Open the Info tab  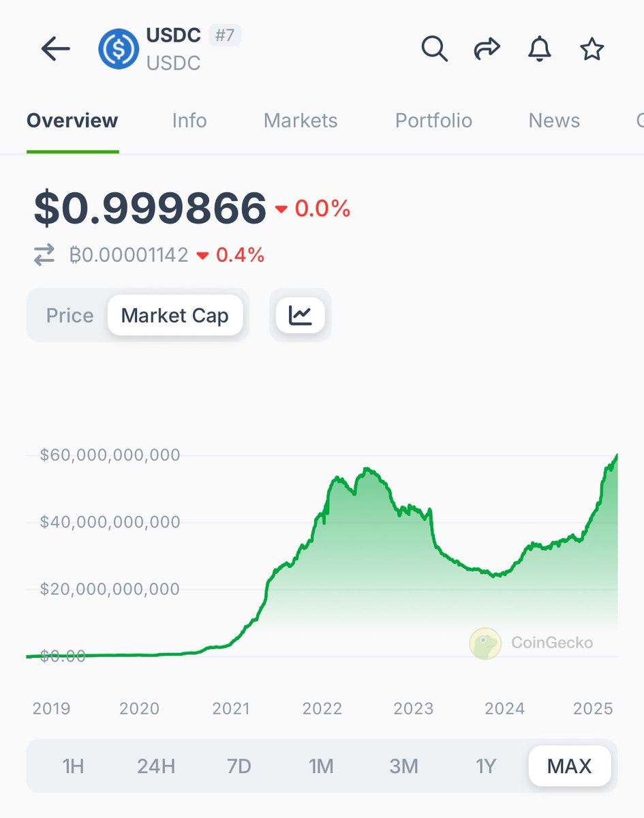click(x=189, y=120)
